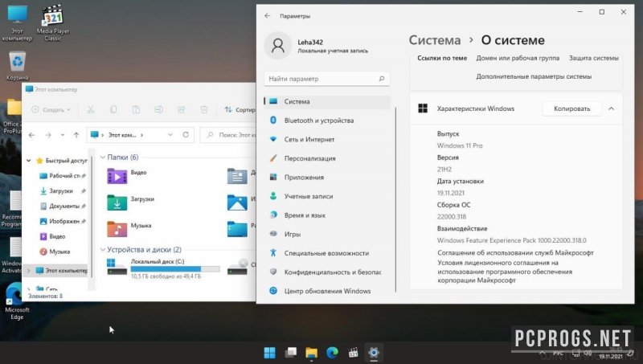Open 'Центр обновления Windows'

point(327,291)
